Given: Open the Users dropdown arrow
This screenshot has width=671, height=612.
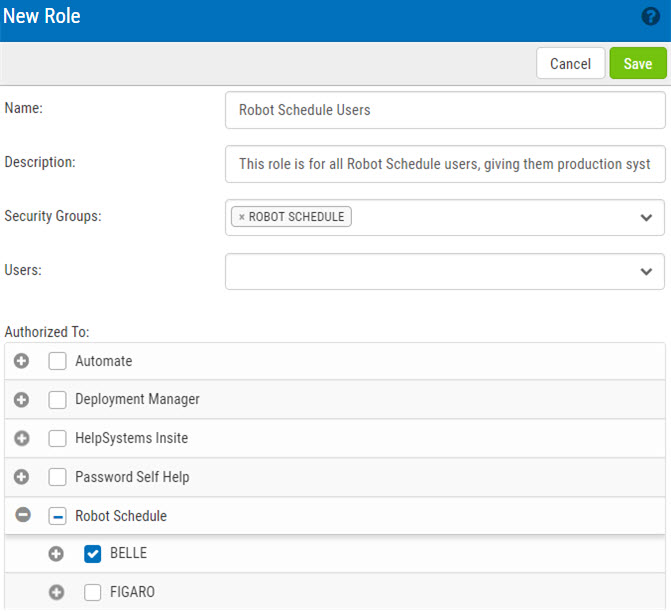Looking at the screenshot, I should [x=646, y=271].
